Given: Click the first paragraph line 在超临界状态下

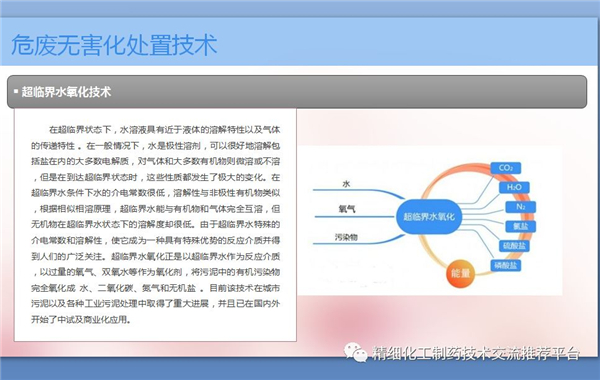Looking at the screenshot, I should tap(165, 130).
